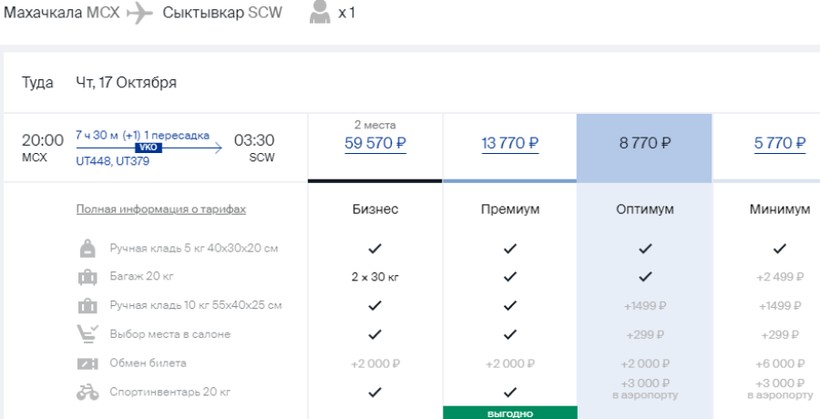Select the Минимум fare at 5 770 ₽

(x=780, y=143)
